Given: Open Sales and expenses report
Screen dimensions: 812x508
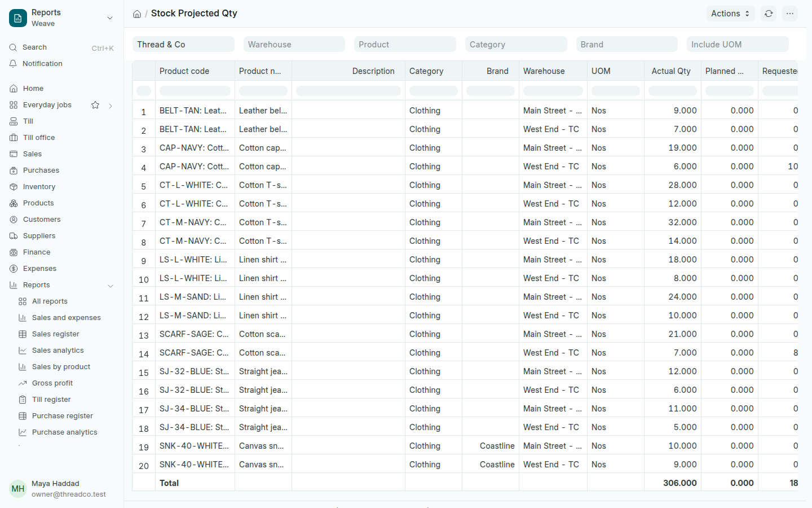Looking at the screenshot, I should pyautogui.click(x=66, y=318).
